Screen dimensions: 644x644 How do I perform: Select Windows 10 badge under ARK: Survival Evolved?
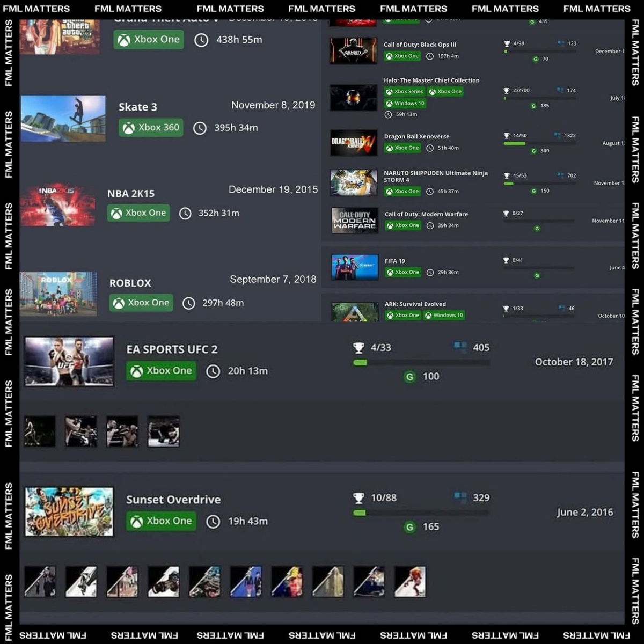coord(444,316)
